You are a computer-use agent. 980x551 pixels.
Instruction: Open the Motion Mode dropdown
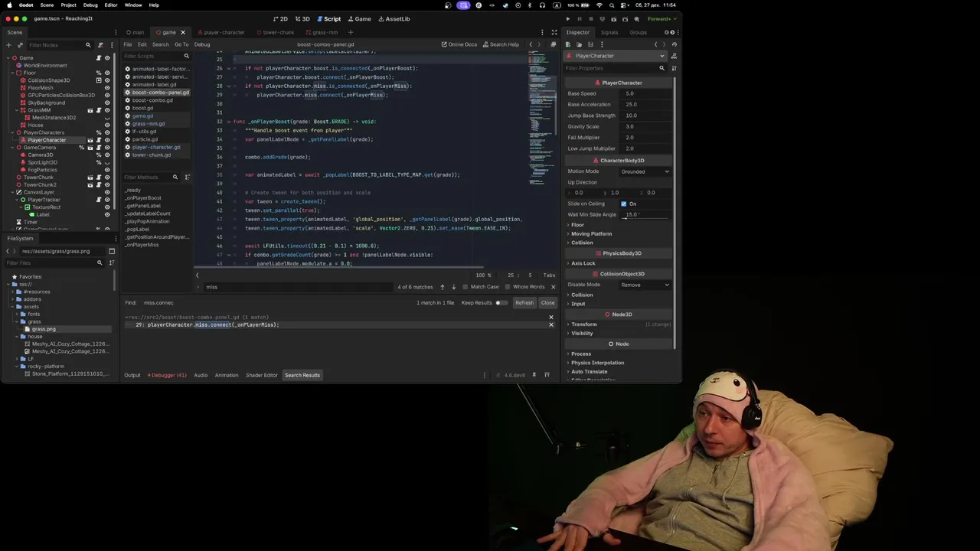tap(645, 171)
